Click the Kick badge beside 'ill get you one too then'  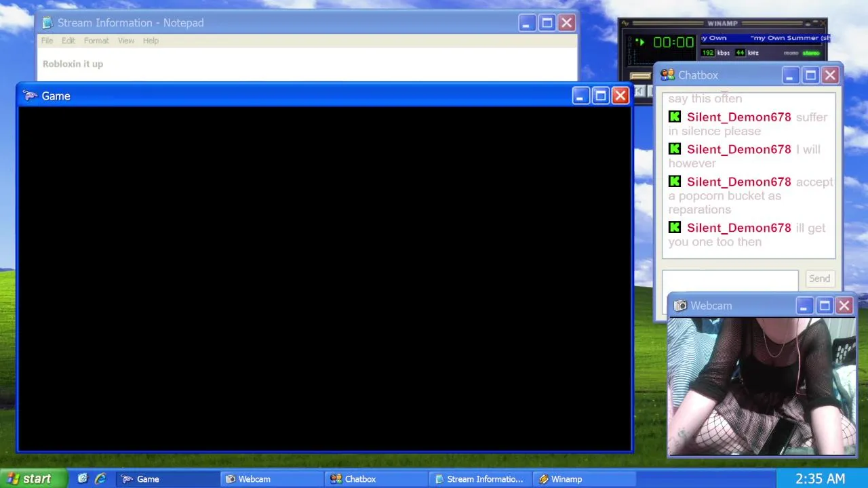675,227
